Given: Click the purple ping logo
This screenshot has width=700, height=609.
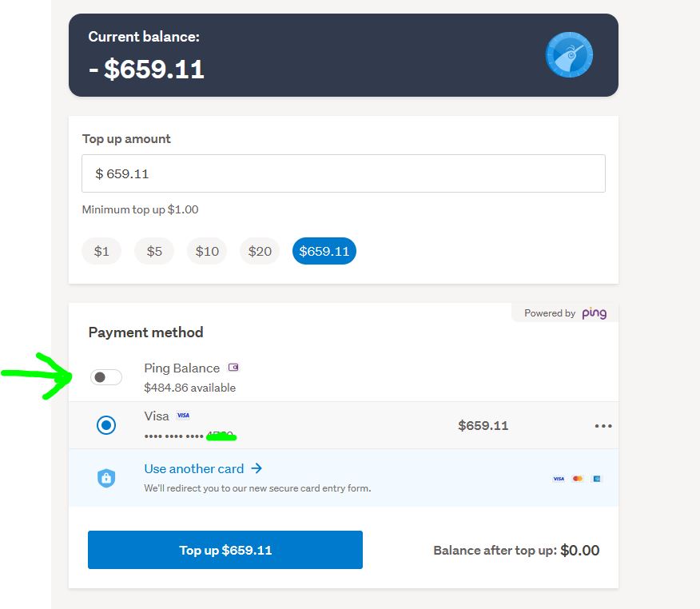Looking at the screenshot, I should (594, 313).
